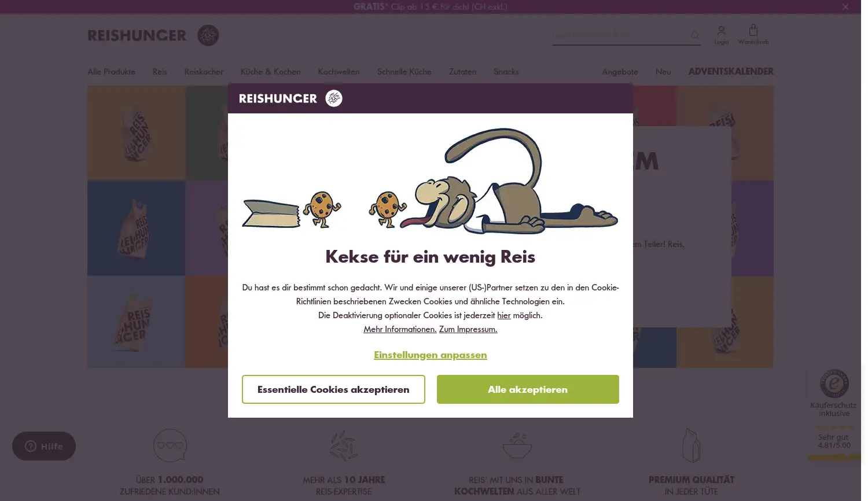Choose Essentielle Cookies akzeptieren
Screen dimensions: 868x501
coord(333,389)
